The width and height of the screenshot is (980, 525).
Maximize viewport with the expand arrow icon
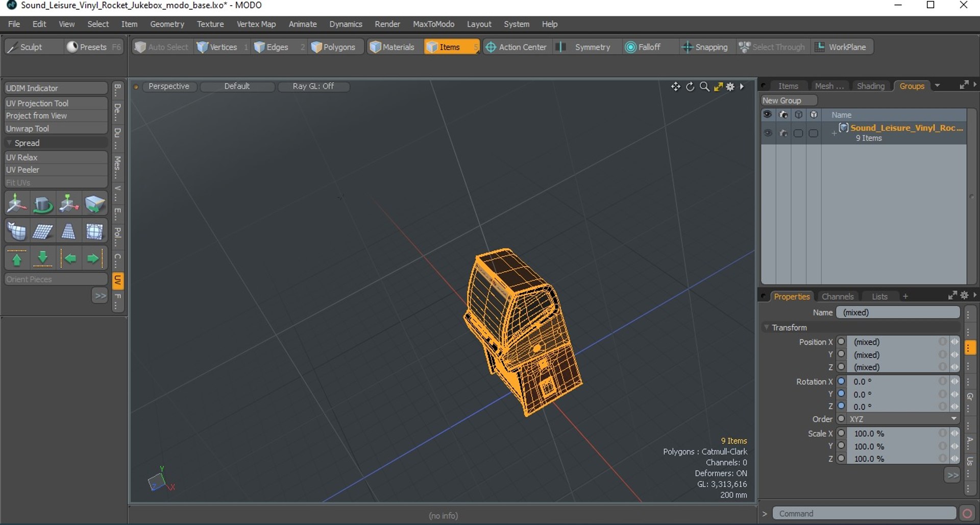[718, 87]
